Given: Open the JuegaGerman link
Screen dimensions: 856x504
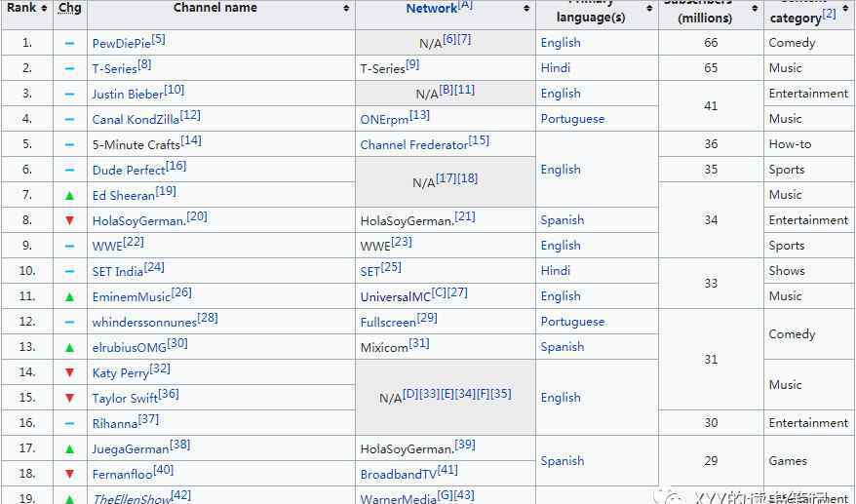Looking at the screenshot, I should (131, 448).
